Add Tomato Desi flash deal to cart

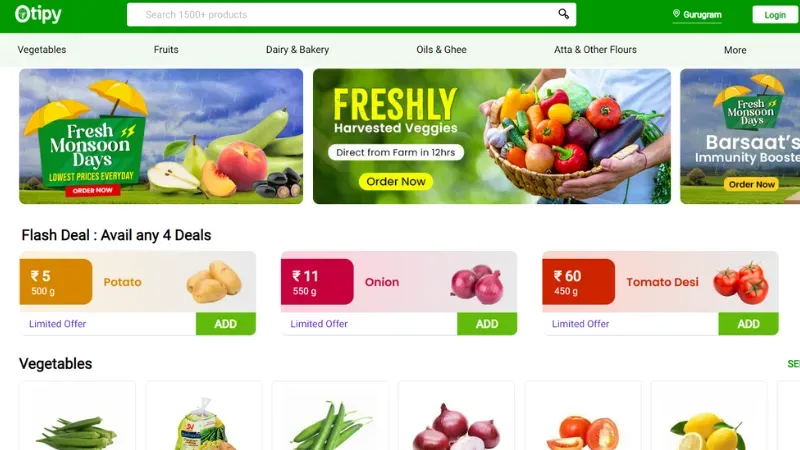(x=748, y=323)
